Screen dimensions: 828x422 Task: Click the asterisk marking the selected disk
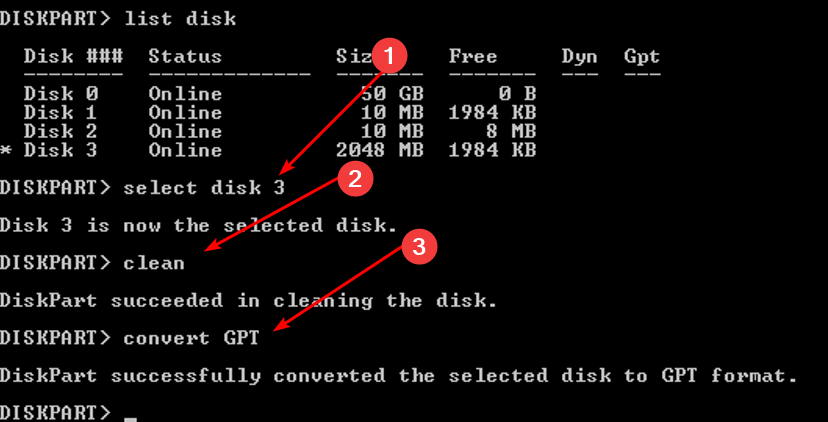[6, 150]
